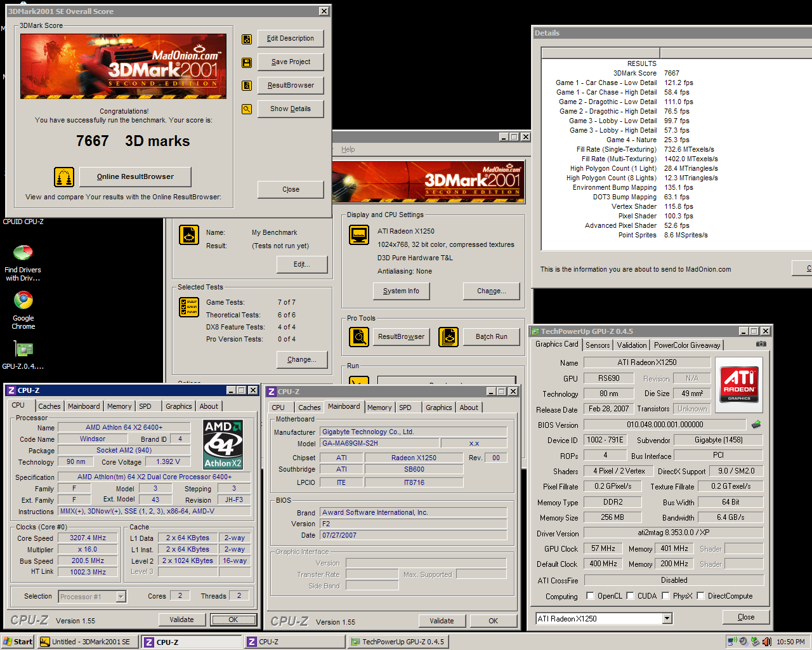Click the BIOS save icon in GPU-Z
812x650 pixels.
(x=756, y=424)
